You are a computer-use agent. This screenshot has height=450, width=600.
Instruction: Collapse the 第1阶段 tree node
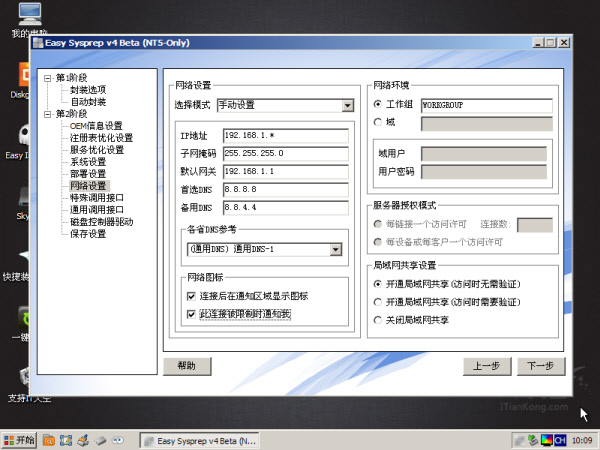47,78
